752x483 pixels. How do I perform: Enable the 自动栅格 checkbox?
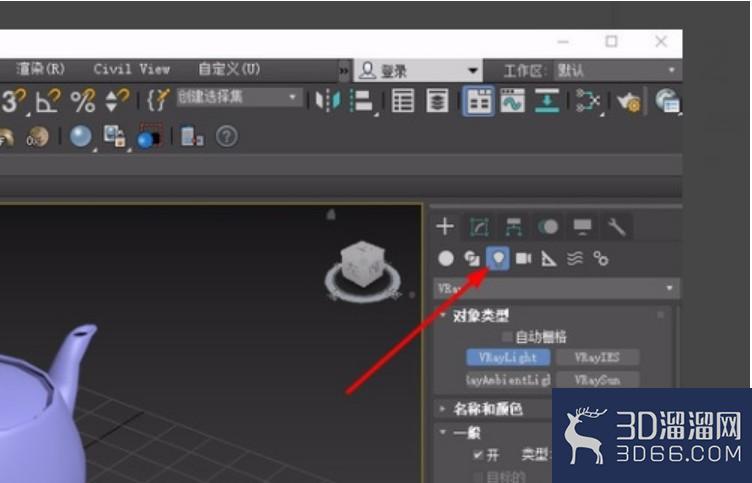507,337
